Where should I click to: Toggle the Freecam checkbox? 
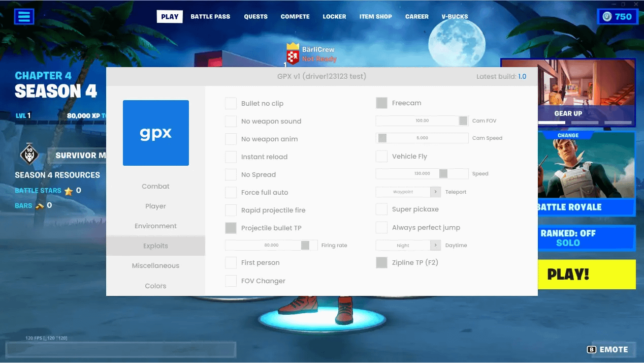click(381, 103)
